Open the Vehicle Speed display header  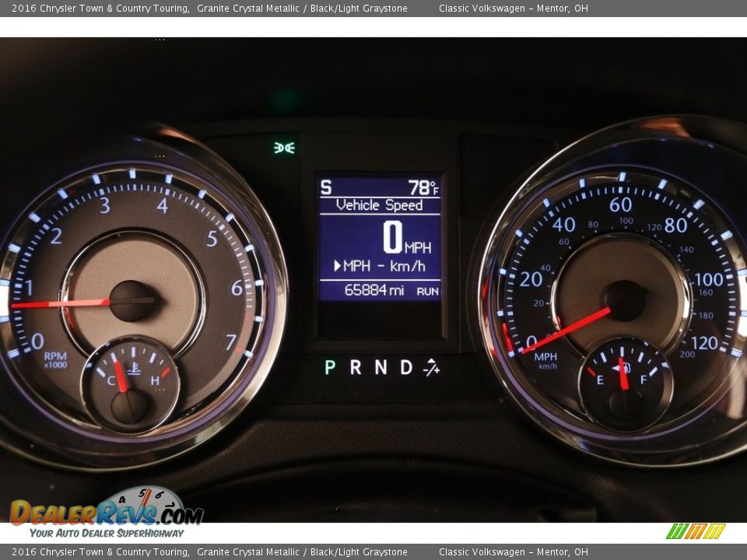tap(379, 205)
